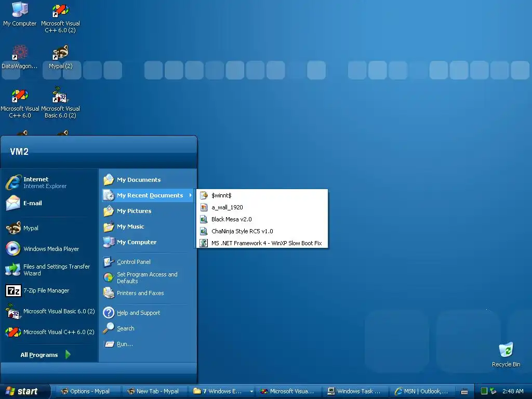The height and width of the screenshot is (399, 532).
Task: Open My Documents in Start menu
Action: [x=148, y=180]
